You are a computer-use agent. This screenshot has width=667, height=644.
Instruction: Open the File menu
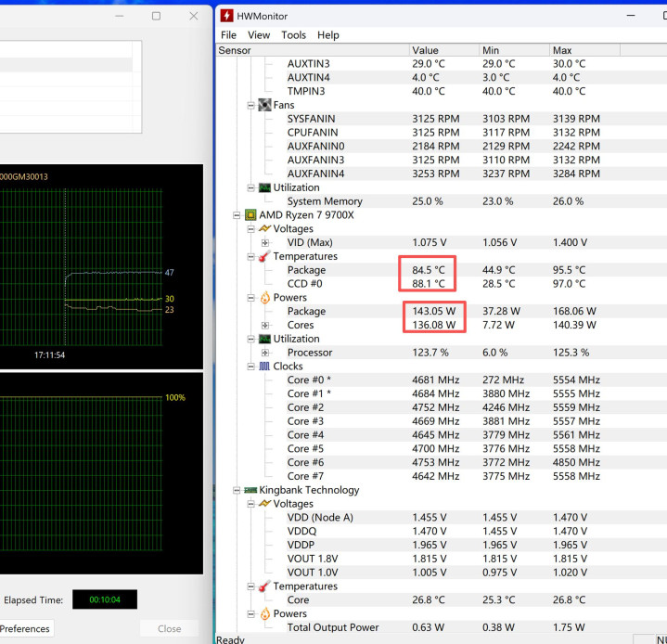[228, 35]
